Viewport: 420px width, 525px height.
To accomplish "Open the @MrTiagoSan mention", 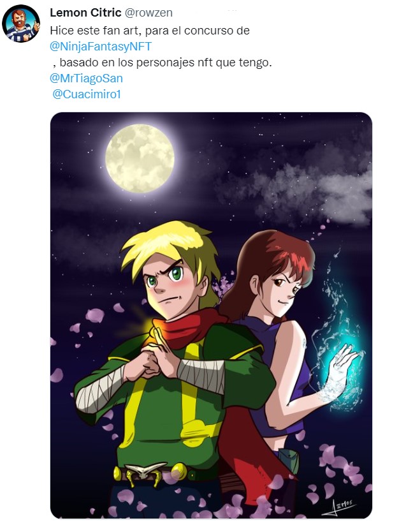I will (x=86, y=78).
